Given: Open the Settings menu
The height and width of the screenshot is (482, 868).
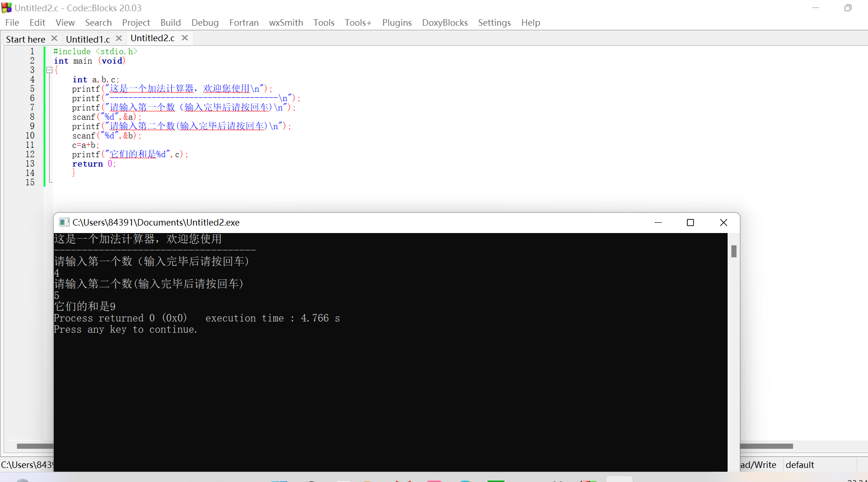Looking at the screenshot, I should tap(494, 22).
